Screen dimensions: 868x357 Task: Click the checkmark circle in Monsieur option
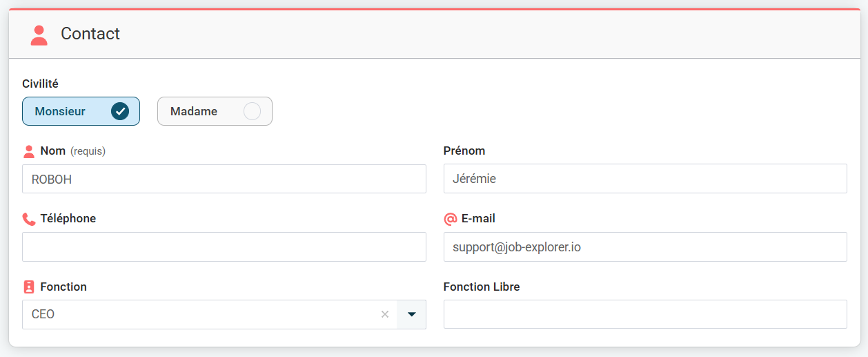pyautogui.click(x=120, y=111)
